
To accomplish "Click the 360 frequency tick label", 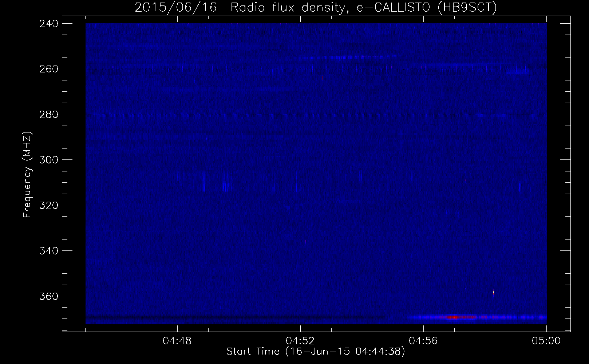I will [48, 296].
